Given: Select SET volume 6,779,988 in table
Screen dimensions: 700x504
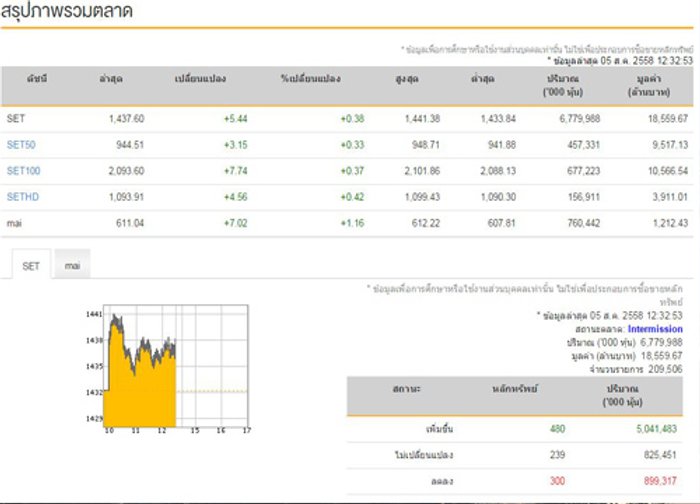Looking at the screenshot, I should pos(579,119).
